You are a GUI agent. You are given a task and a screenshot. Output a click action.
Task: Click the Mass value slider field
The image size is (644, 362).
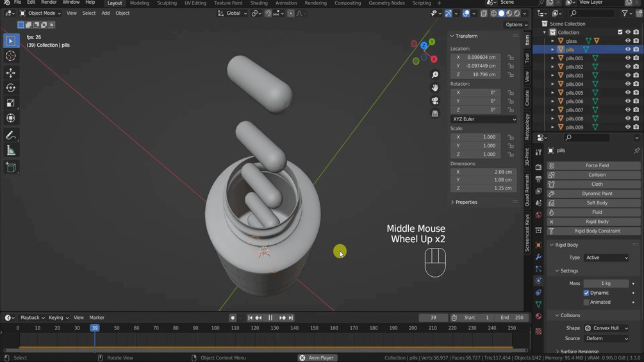(x=606, y=284)
